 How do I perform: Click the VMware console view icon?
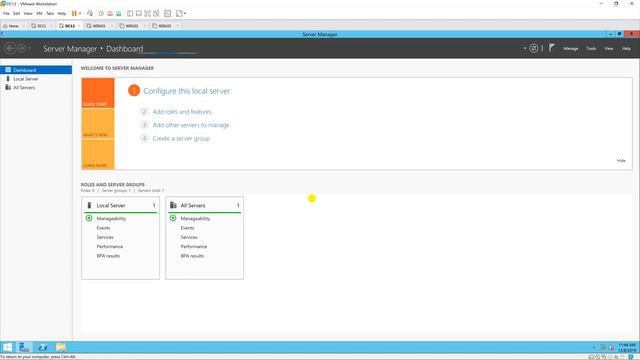point(168,13)
